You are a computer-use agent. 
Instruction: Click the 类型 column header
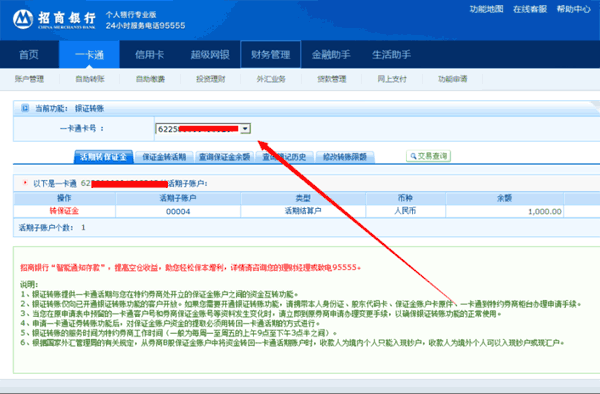303,198
